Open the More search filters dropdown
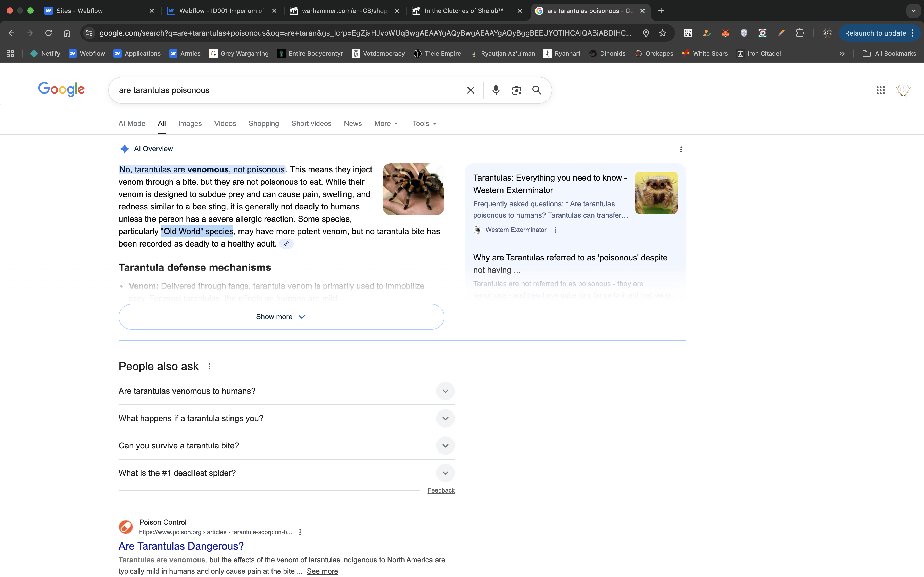This screenshot has width=924, height=577. pyautogui.click(x=386, y=124)
